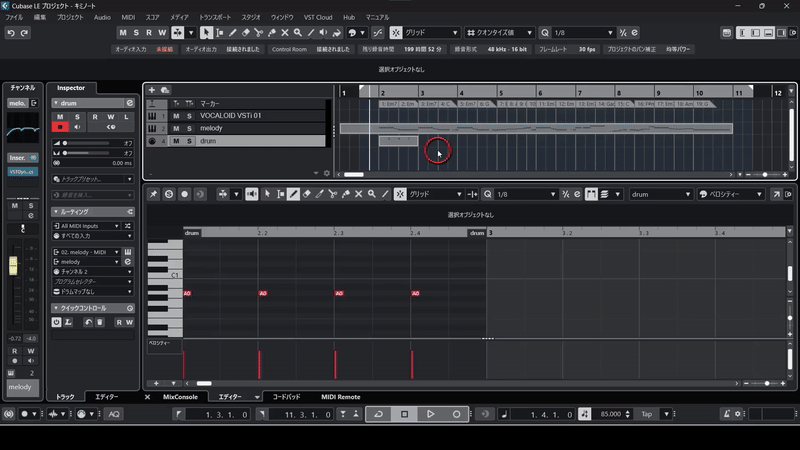Toggle Solo on the melody track
The width and height of the screenshot is (800, 450).
tap(189, 128)
